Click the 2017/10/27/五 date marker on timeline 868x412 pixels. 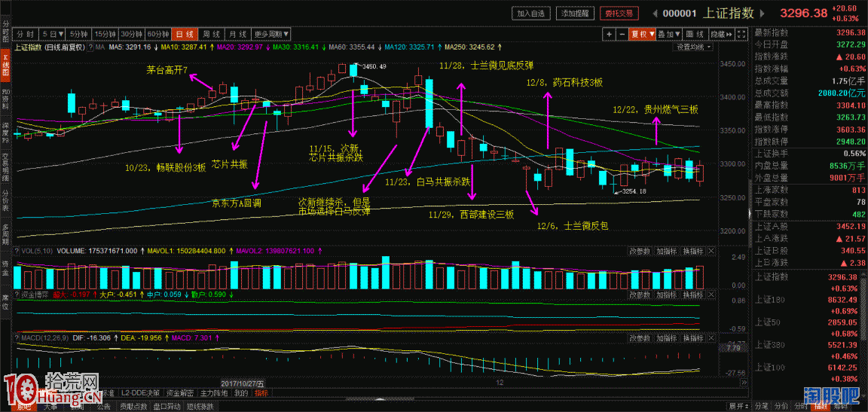[x=243, y=383]
